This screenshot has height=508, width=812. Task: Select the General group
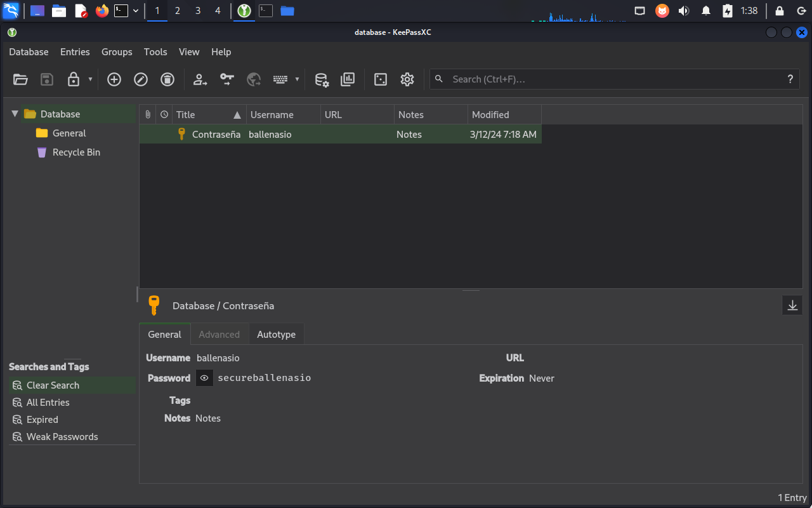point(69,133)
